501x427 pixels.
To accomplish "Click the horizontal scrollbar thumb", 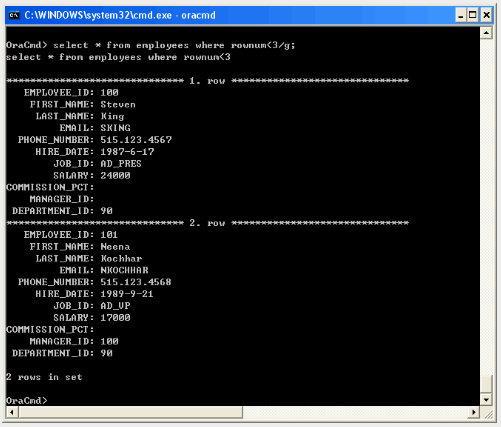I will [x=130, y=412].
